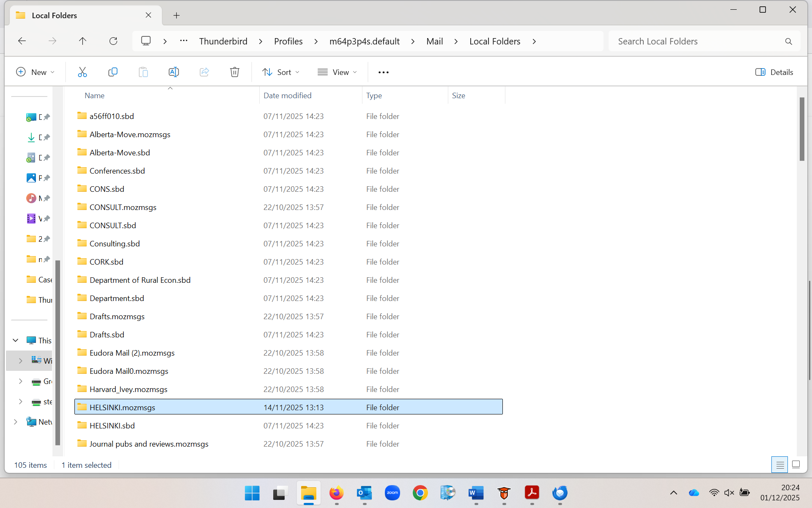The image size is (812, 508).
Task: Open a new tab
Action: pos(176,16)
